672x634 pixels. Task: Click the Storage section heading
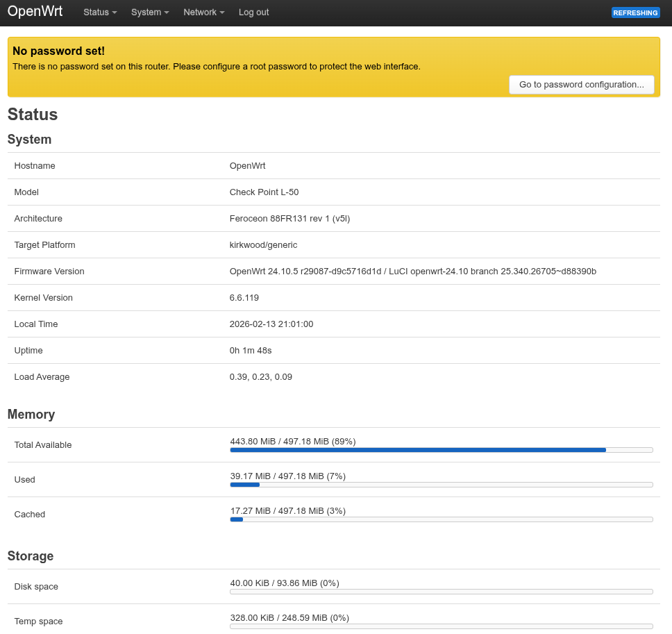coord(31,556)
